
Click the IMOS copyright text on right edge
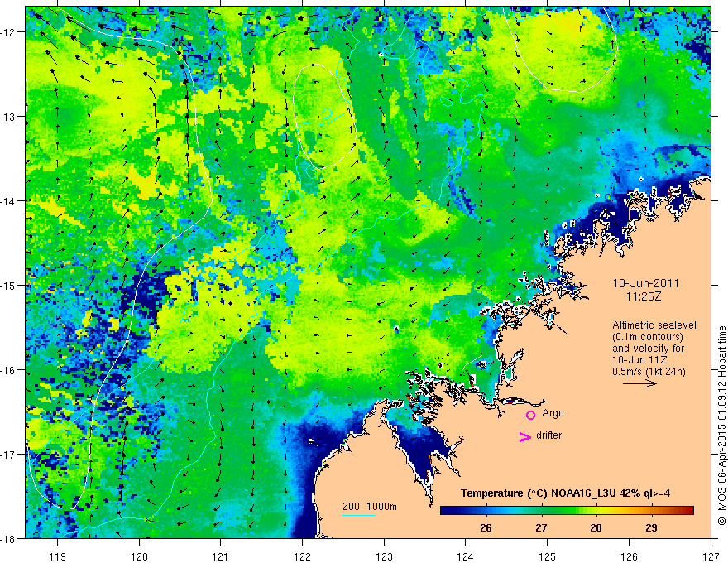[x=722, y=426]
